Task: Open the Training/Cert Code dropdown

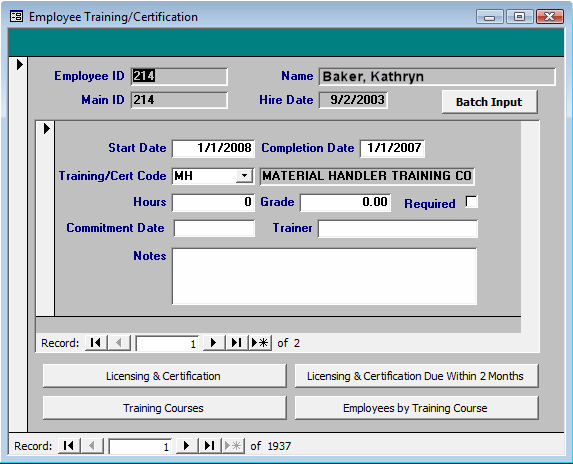Action: 244,176
